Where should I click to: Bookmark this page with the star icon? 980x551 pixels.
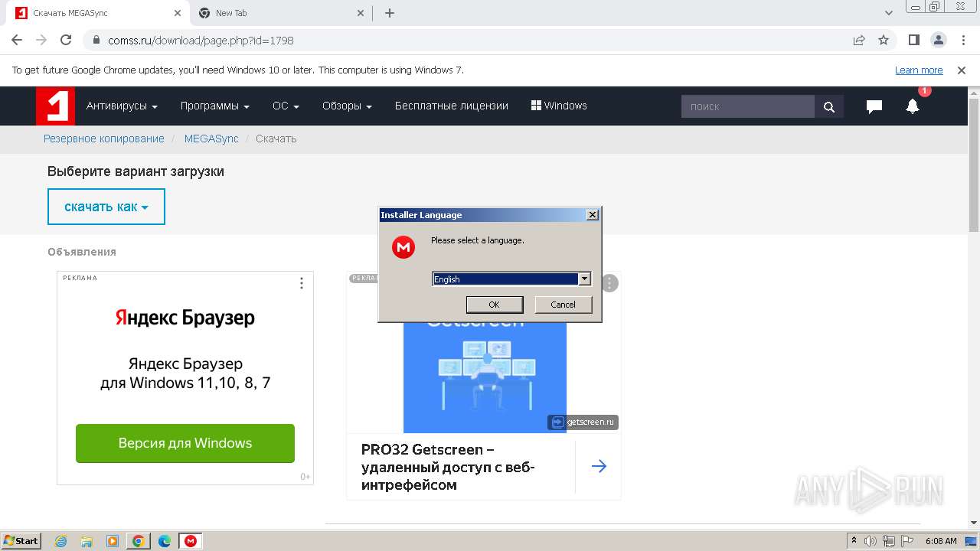click(x=884, y=40)
